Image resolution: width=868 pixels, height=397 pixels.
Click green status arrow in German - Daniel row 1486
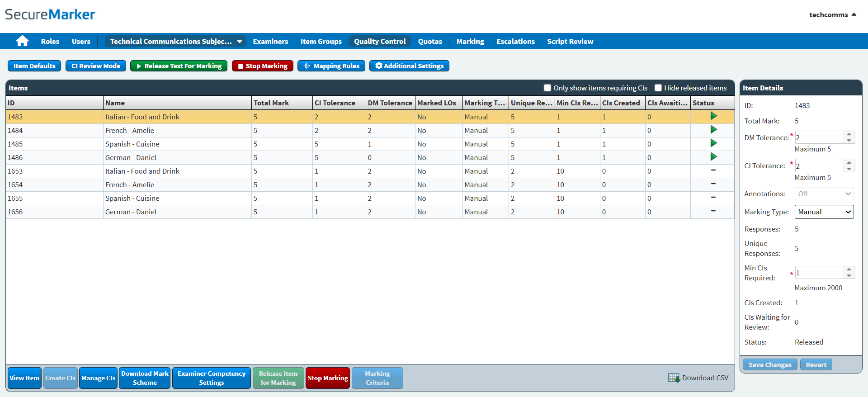click(x=713, y=157)
